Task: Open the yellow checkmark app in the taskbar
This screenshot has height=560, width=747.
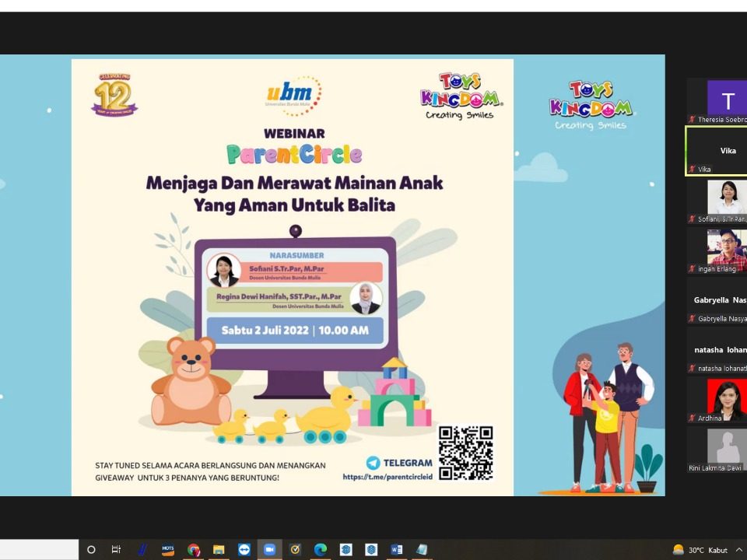Action: [x=296, y=550]
